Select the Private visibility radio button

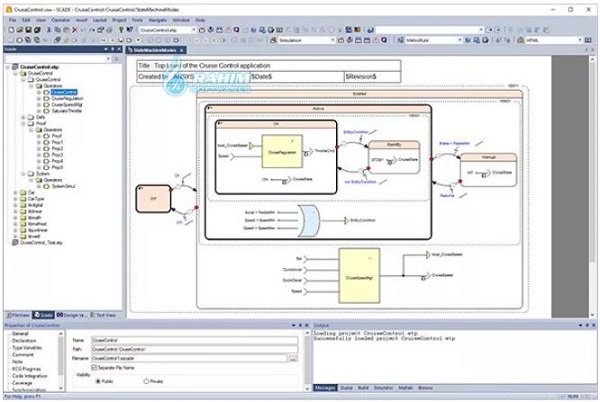coord(146,381)
